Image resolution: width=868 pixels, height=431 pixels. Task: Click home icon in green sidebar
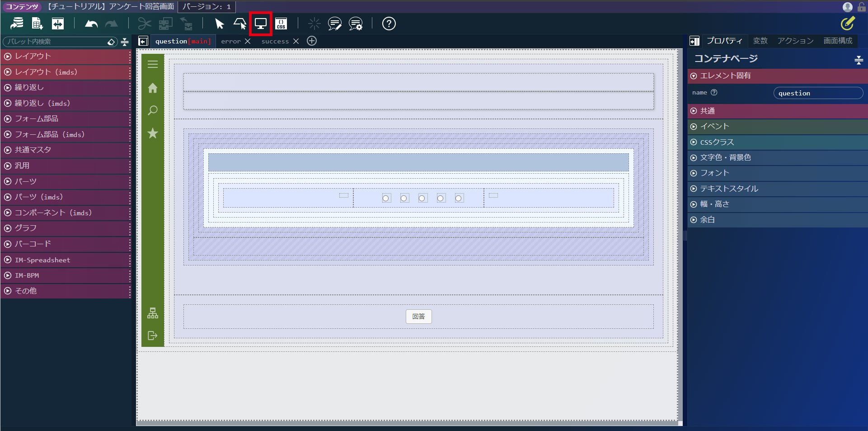(153, 88)
